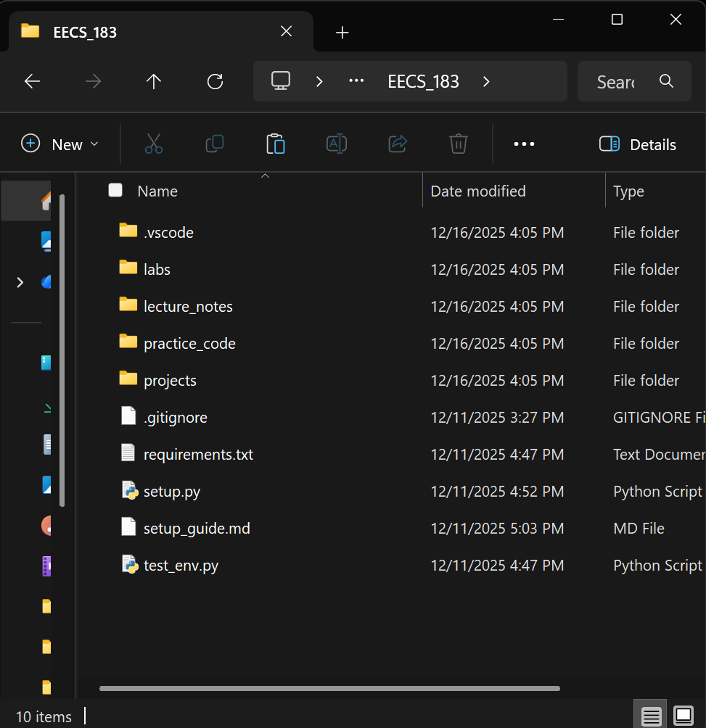This screenshot has width=706, height=728.
Task: Expand the navigation pane tree item chevron
Action: [x=20, y=282]
